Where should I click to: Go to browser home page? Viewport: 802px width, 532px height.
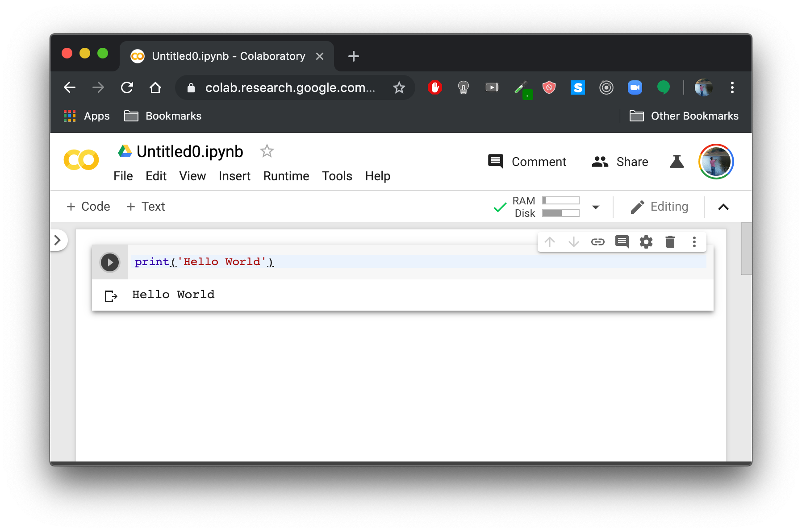click(x=155, y=87)
